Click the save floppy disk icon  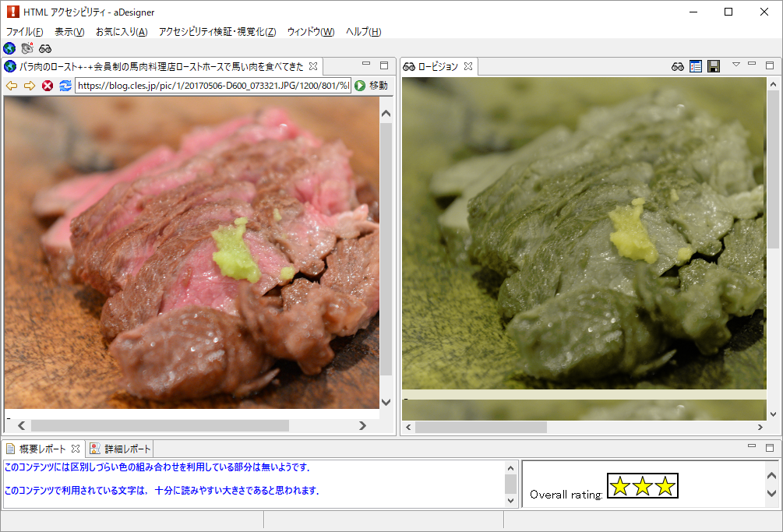tap(714, 67)
